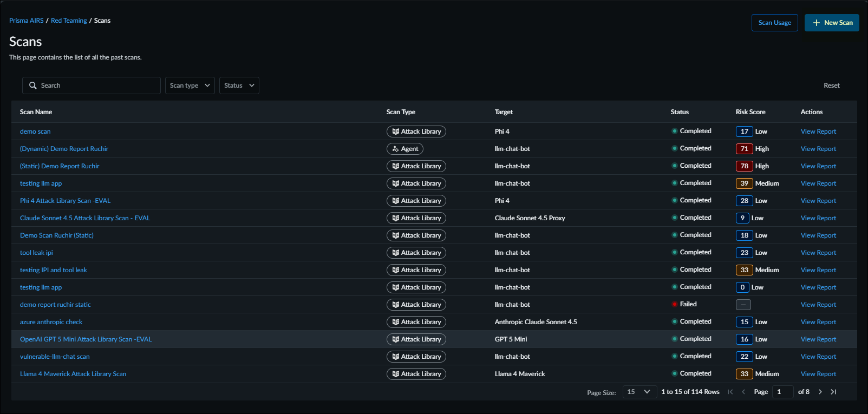Viewport: 868px width, 414px height.
Task: Click Agent scan type badge icon
Action: [396, 149]
